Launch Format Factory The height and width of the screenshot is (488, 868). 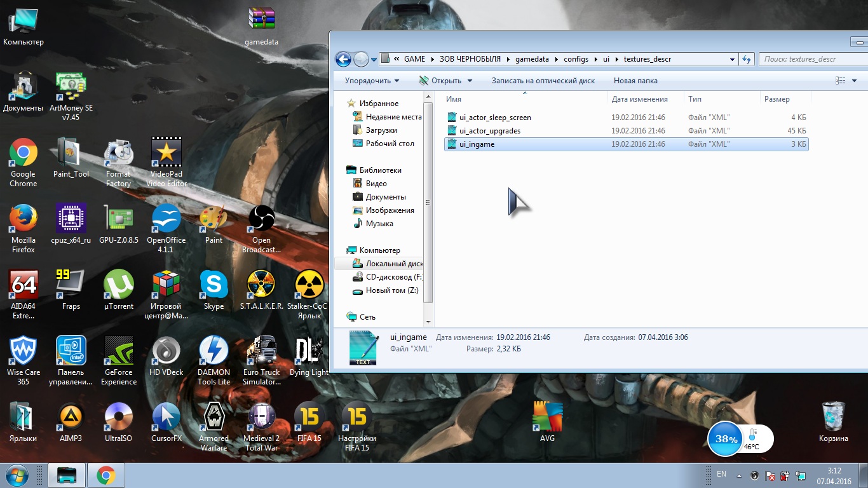pos(119,162)
